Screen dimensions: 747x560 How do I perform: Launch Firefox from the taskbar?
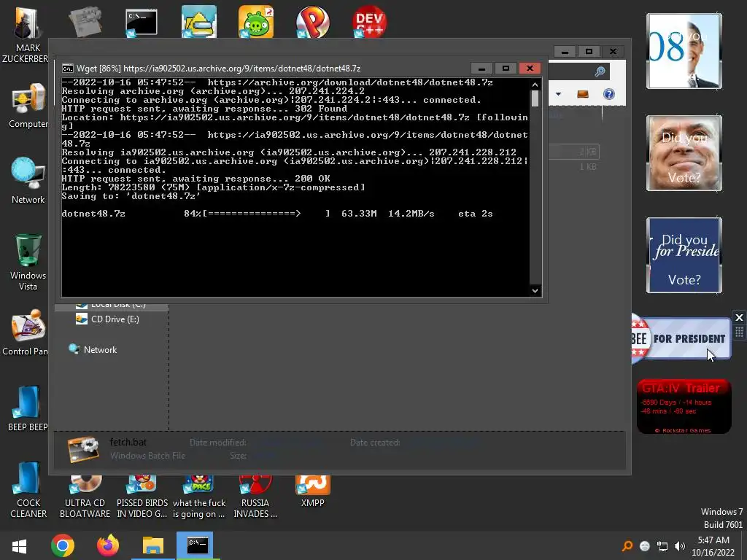108,545
